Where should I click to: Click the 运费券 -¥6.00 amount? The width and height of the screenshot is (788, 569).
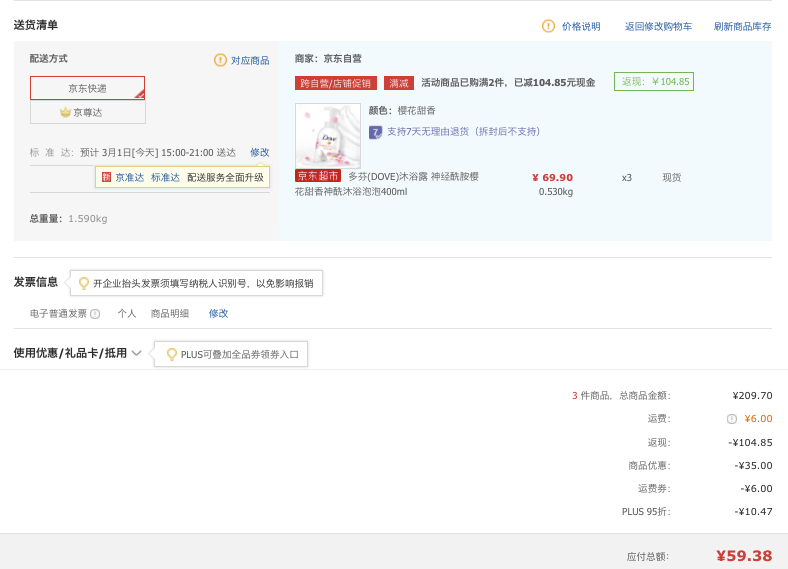pyautogui.click(x=756, y=489)
